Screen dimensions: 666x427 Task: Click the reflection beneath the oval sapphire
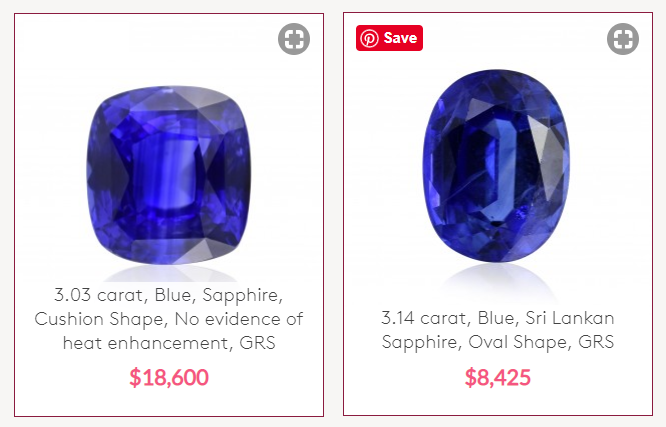tap(497, 278)
